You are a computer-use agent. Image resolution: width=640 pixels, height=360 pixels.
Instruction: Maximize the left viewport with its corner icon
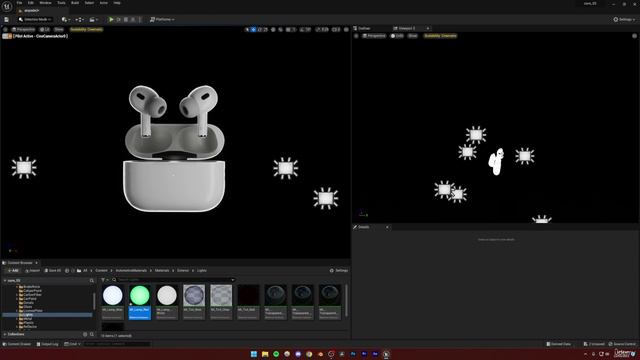coord(346,29)
